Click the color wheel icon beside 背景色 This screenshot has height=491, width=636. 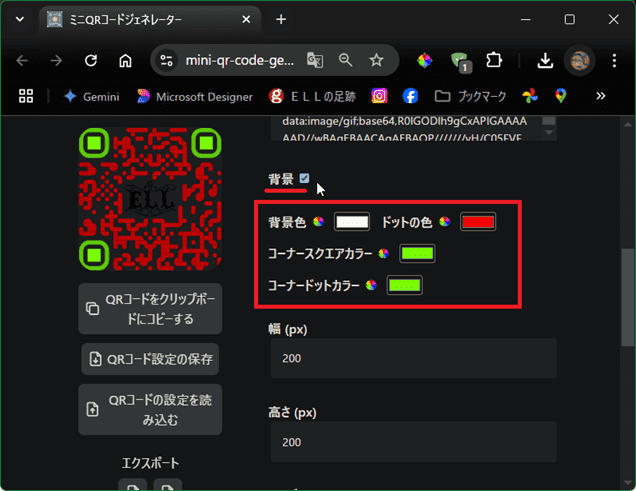coord(319,222)
